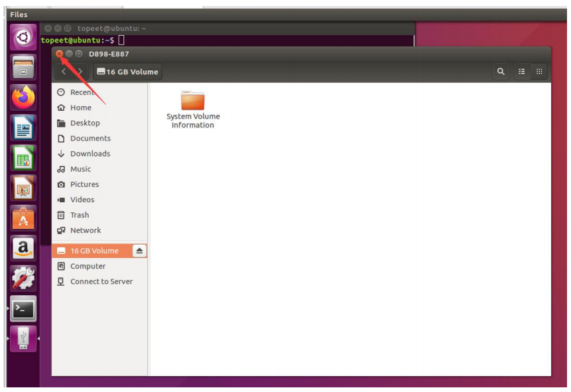
Task: Open Desktop folder in sidebar
Action: [x=99, y=123]
